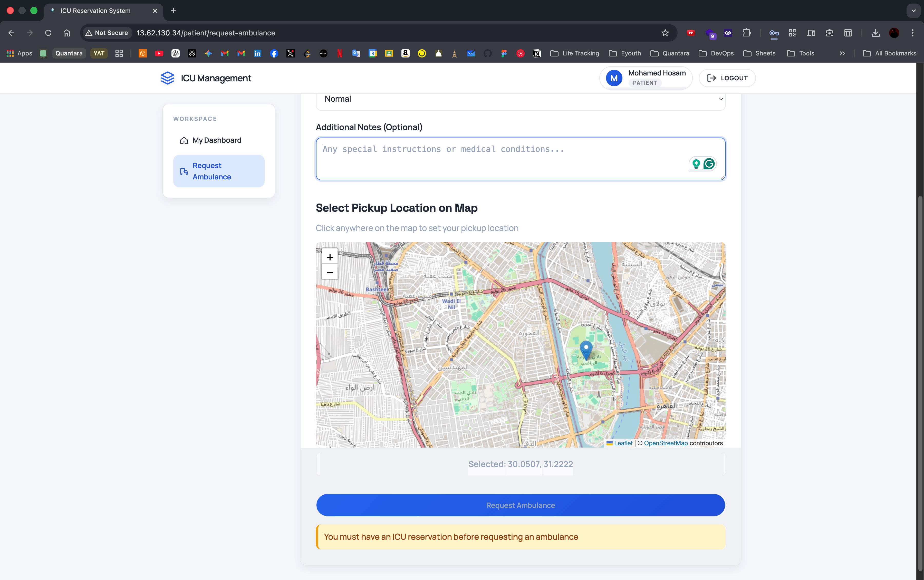Click the Request Ambulance button
Viewport: 924px width, 580px height.
[520, 505]
